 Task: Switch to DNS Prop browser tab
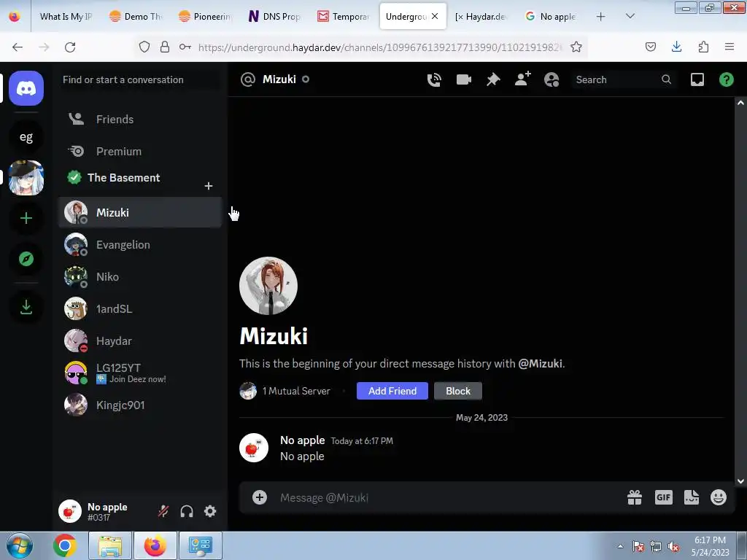[275, 17]
